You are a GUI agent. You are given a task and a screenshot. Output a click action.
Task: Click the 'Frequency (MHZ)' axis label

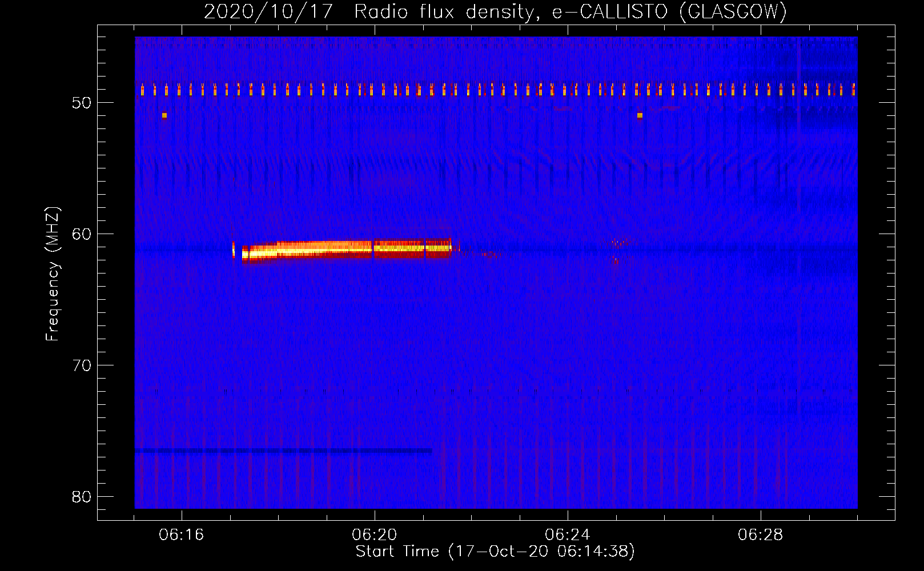[x=53, y=274]
